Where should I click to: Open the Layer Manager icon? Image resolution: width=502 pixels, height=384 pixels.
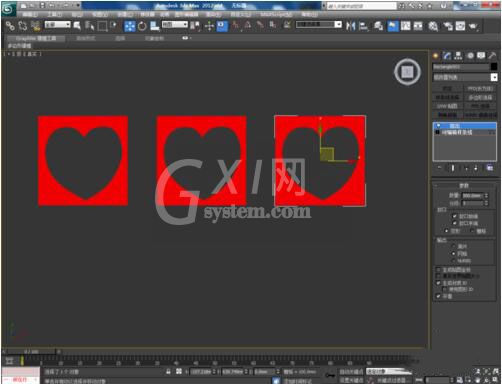[x=378, y=26]
